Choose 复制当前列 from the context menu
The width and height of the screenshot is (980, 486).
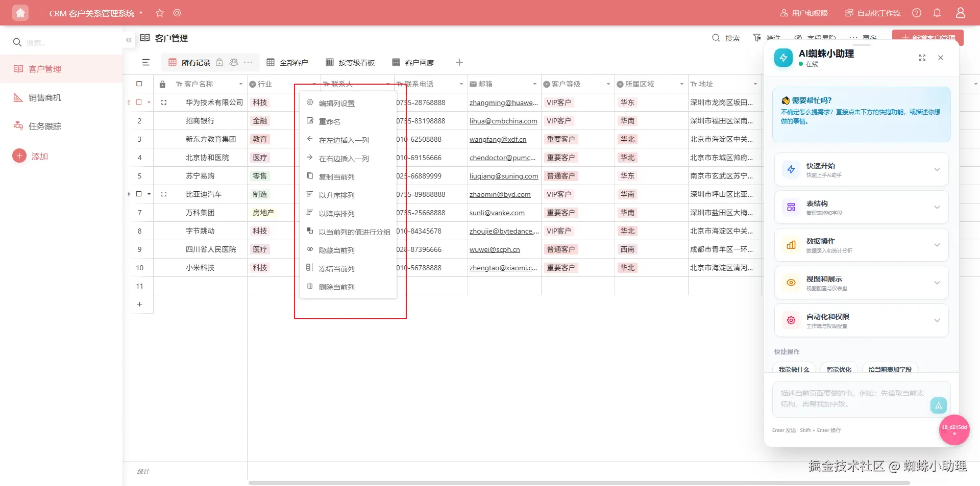pyautogui.click(x=348, y=176)
